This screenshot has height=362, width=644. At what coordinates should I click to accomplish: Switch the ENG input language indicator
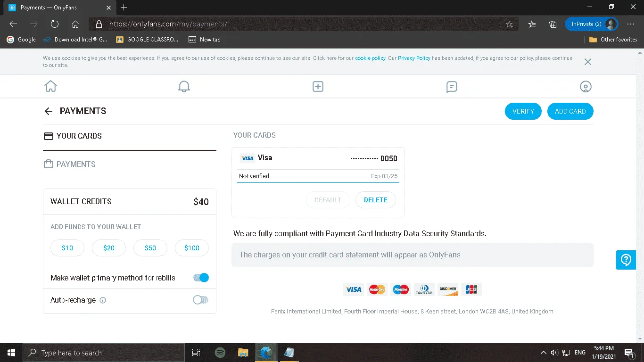coord(580,353)
